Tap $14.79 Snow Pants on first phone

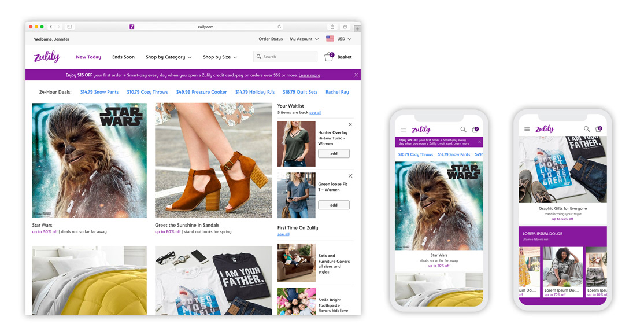[453, 154]
